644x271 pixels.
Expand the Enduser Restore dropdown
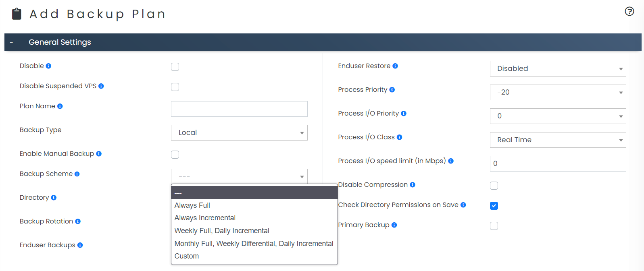click(x=558, y=69)
